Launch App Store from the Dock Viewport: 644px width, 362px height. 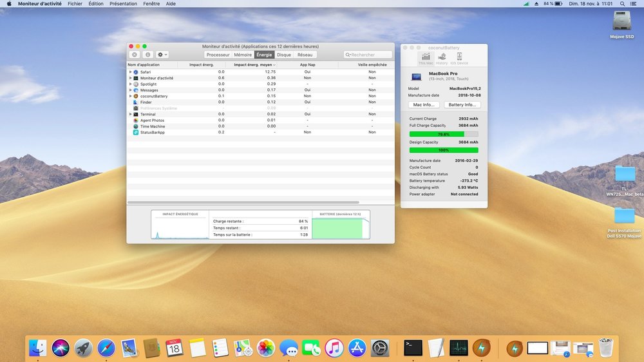pyautogui.click(x=357, y=348)
